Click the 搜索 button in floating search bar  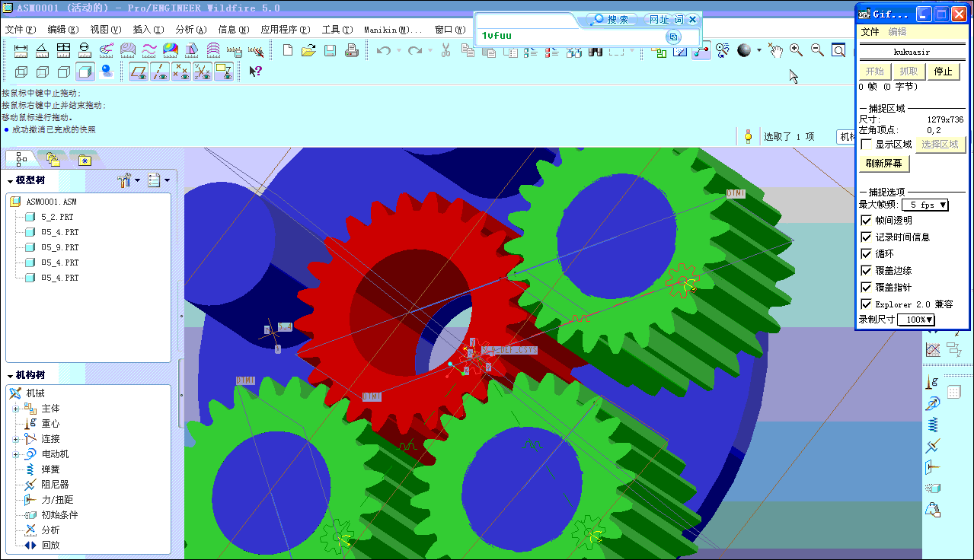coord(612,19)
